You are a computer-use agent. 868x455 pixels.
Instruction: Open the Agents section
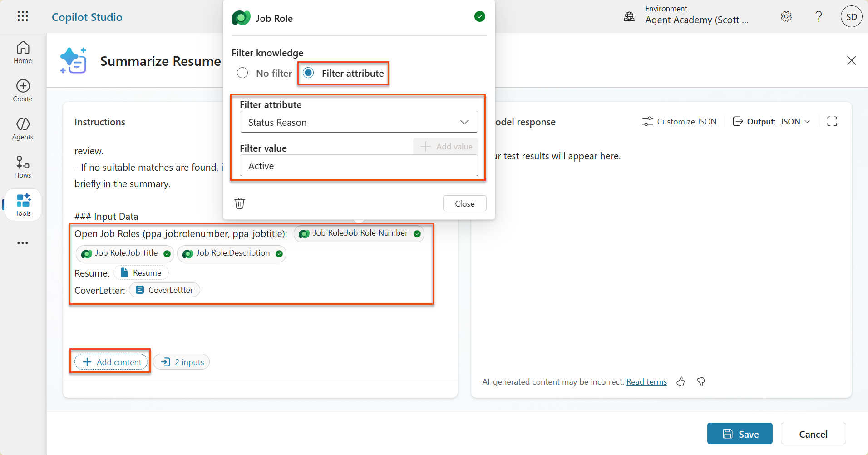(x=22, y=129)
